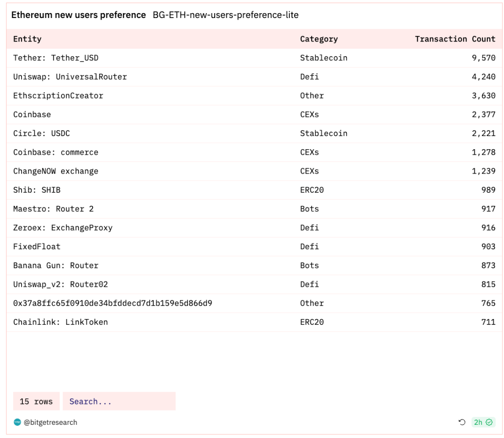Click the 815 transaction count value
Screen dimensions: 504x438
click(x=488, y=284)
